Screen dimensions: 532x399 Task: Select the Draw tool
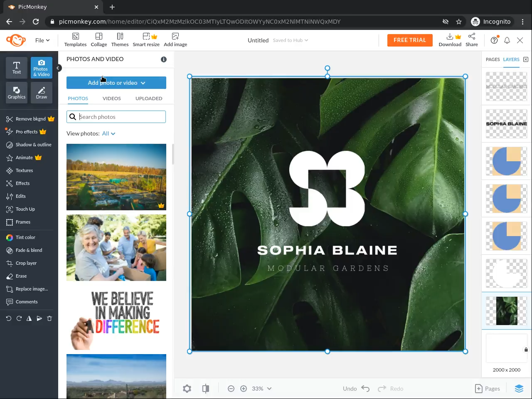[42, 92]
